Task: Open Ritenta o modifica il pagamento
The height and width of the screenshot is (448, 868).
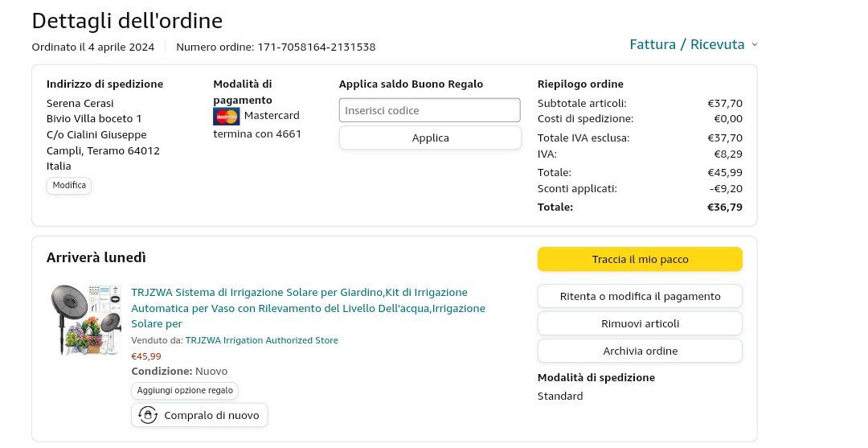Action: point(640,296)
